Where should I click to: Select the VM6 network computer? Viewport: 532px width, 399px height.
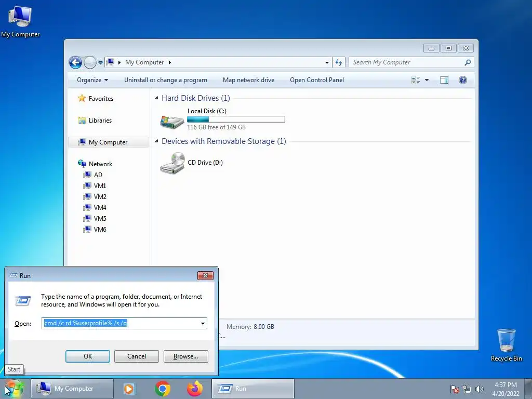[x=100, y=229]
